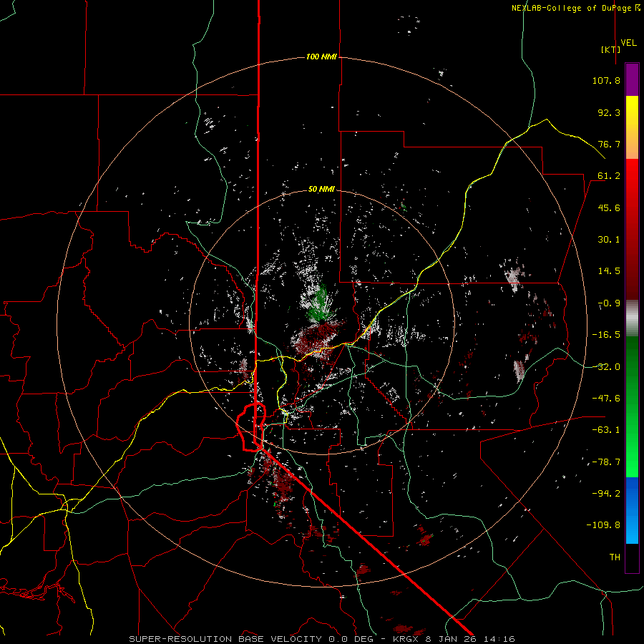
Task: Click the green inbound velocity patch near radar
Action: tap(321, 303)
